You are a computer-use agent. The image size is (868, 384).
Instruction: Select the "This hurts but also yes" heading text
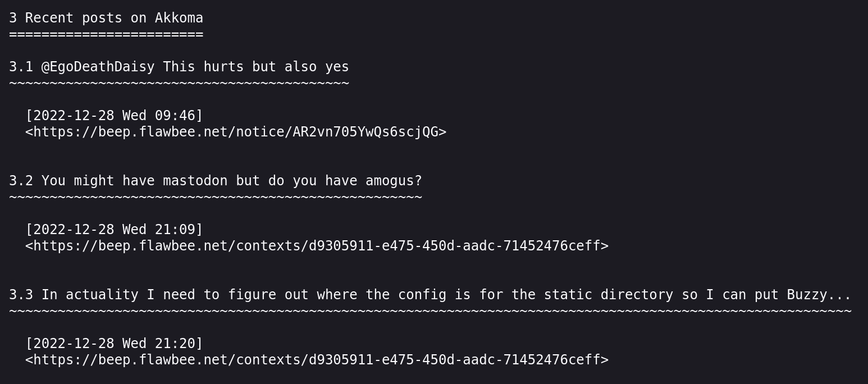(x=255, y=67)
